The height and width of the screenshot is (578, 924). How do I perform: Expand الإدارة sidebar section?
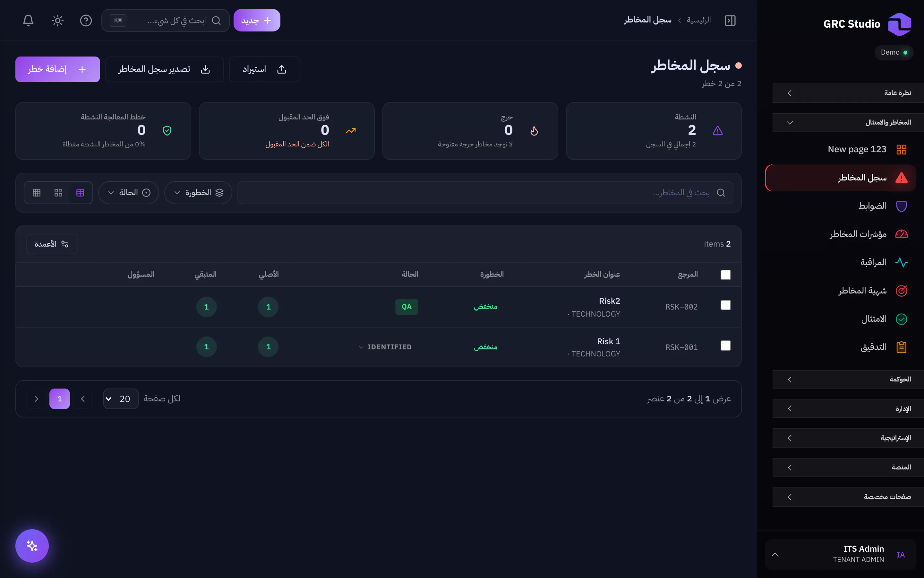[x=848, y=409]
